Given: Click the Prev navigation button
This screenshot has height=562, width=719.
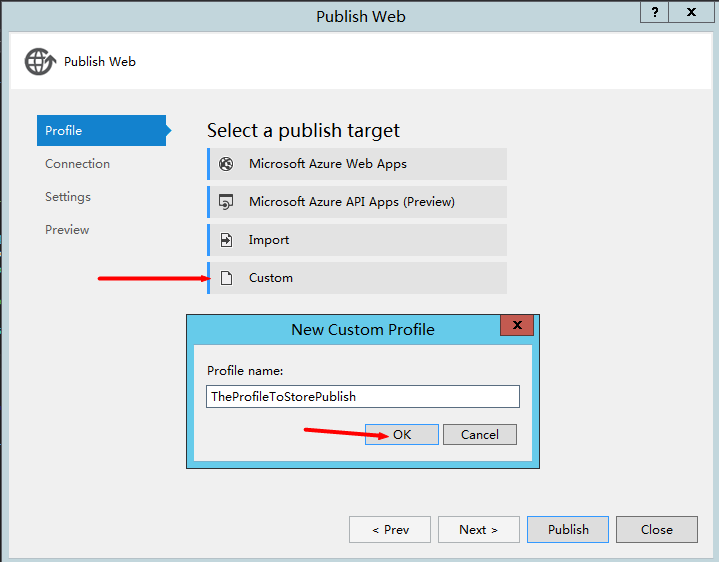Looking at the screenshot, I should [x=390, y=529].
